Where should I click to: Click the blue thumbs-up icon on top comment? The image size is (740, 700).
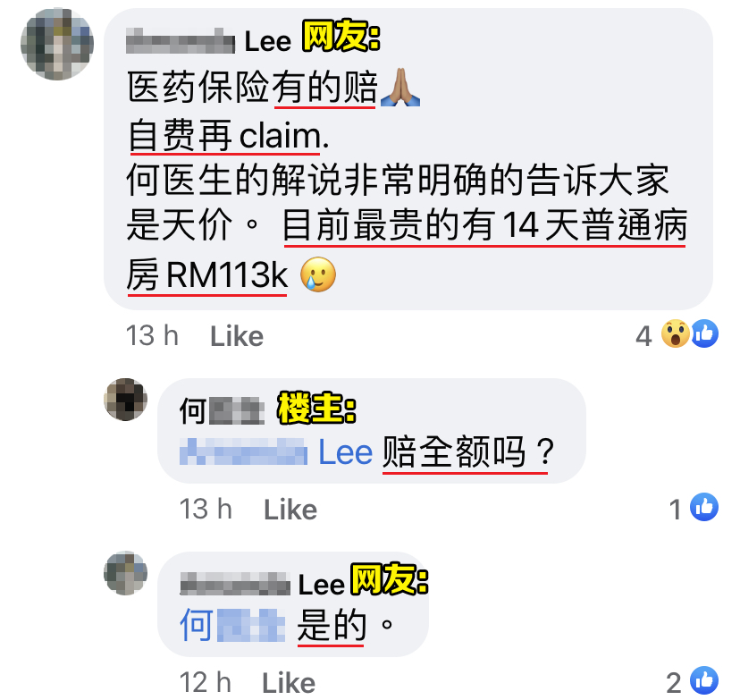[x=704, y=333]
